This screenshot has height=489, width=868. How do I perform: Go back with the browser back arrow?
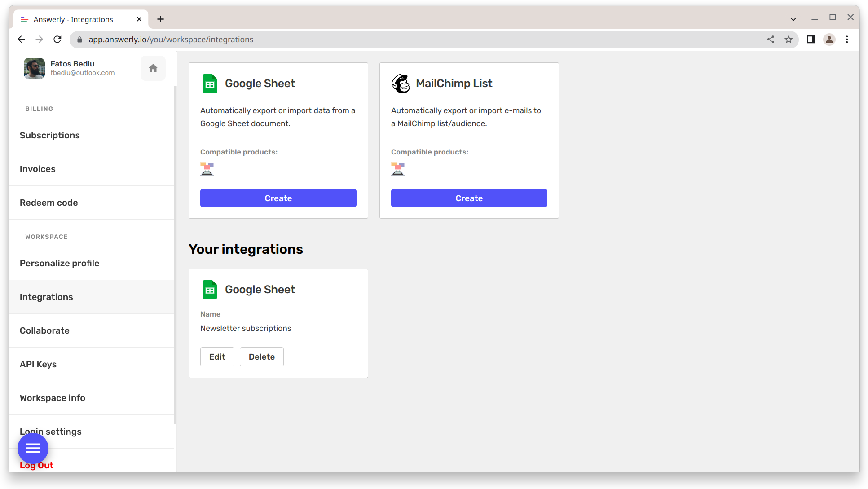click(21, 40)
